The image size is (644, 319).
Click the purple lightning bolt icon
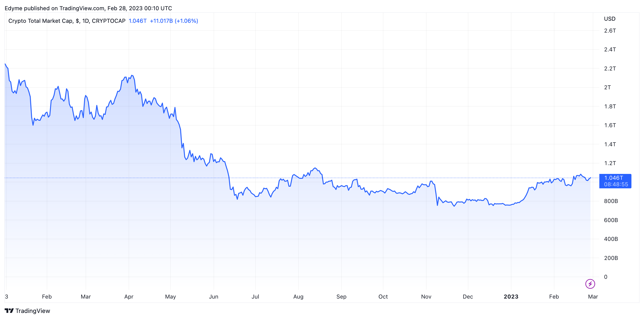(x=590, y=284)
